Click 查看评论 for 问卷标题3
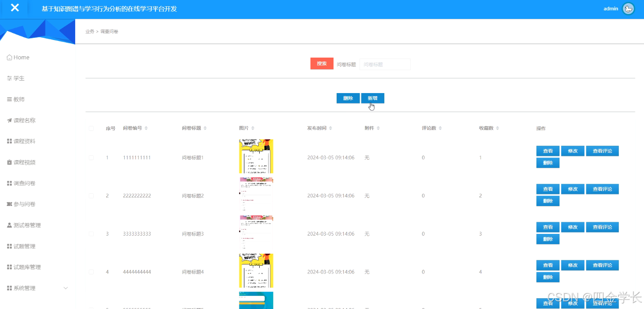Image resolution: width=644 pixels, height=309 pixels. (x=602, y=227)
